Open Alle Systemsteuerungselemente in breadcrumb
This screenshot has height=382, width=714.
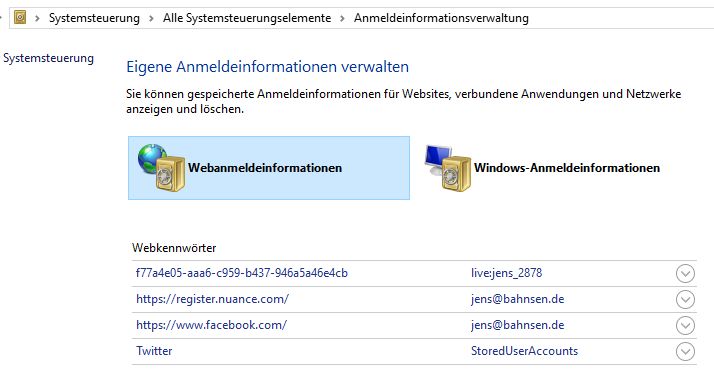pos(247,18)
